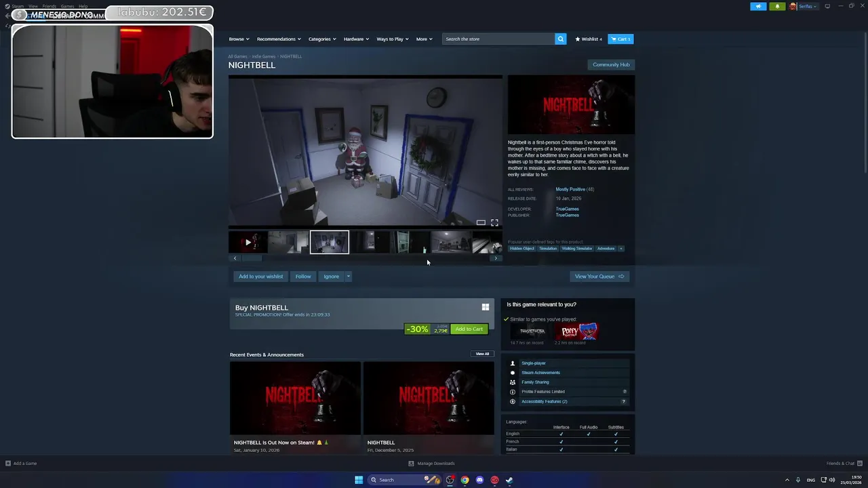Open the TrueGames developer link
868x488 pixels.
pyautogui.click(x=567, y=209)
